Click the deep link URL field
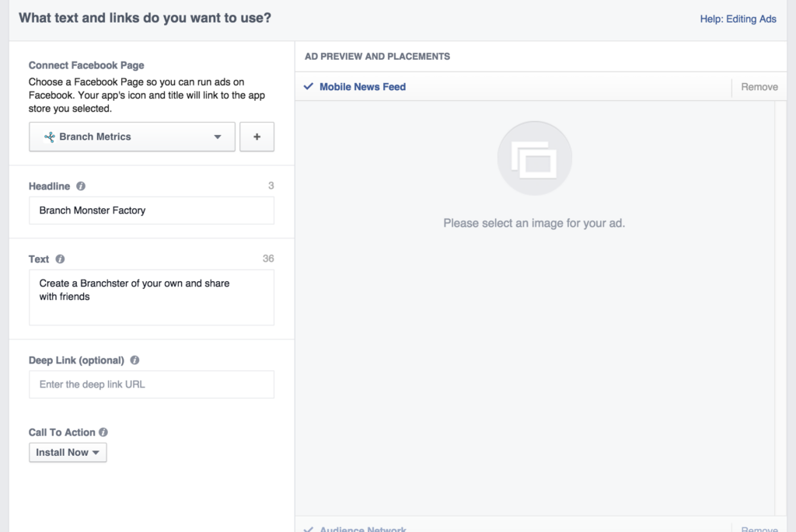Viewport: 796px width, 532px height. [x=151, y=384]
